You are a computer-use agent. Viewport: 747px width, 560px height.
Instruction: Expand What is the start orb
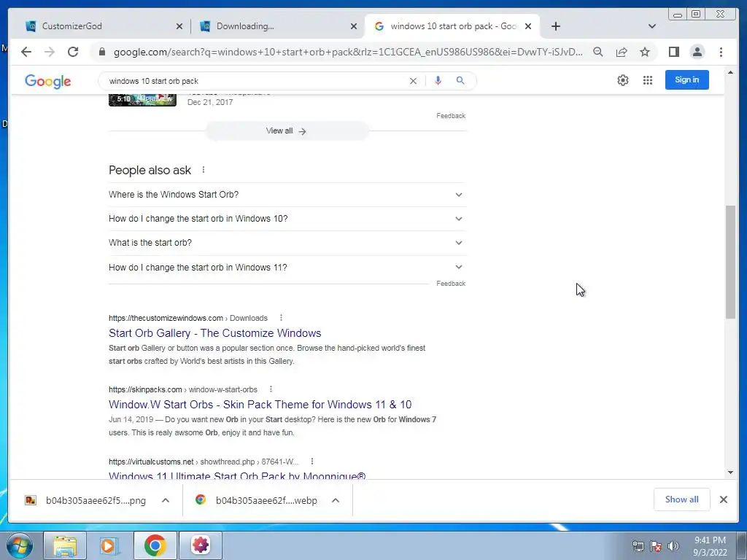pyautogui.click(x=287, y=243)
